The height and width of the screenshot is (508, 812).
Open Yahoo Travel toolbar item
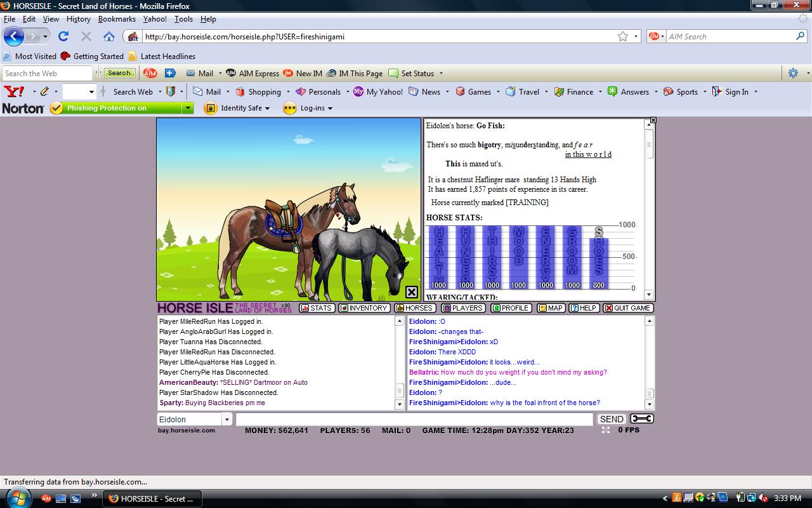tap(523, 91)
